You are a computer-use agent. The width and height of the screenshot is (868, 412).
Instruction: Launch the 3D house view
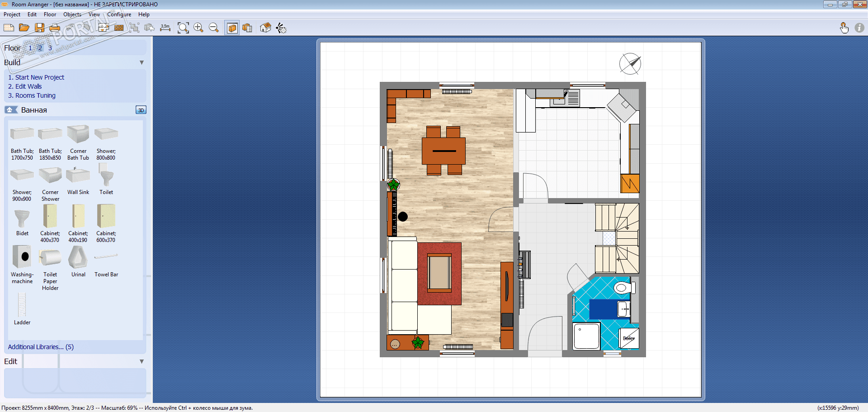pyautogui.click(x=265, y=28)
